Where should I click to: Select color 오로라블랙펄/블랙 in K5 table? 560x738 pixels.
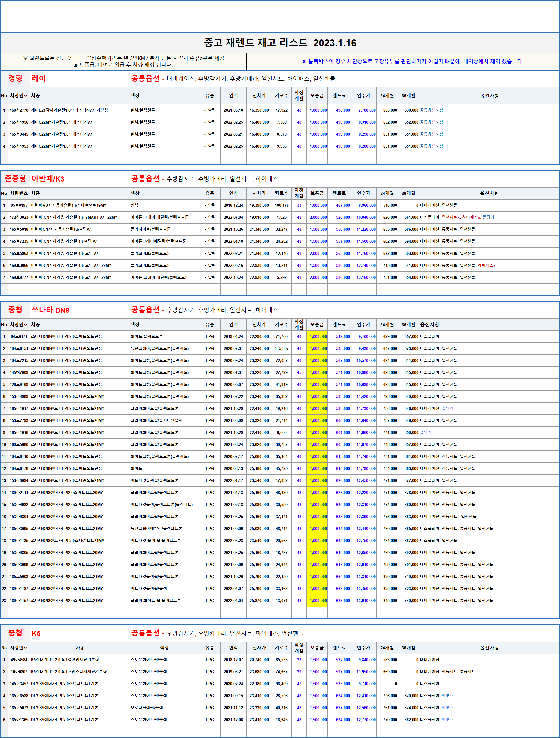pyautogui.click(x=147, y=708)
